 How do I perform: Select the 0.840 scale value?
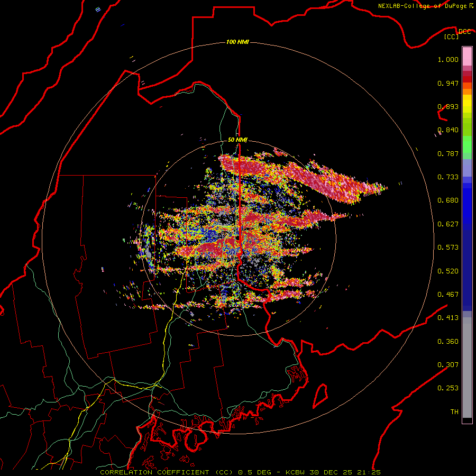coord(448,130)
